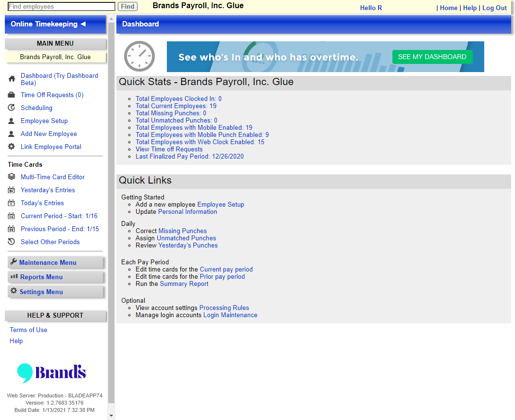Go to Scheduling in main menu
Screen dimensions: 515x420
coord(37,108)
